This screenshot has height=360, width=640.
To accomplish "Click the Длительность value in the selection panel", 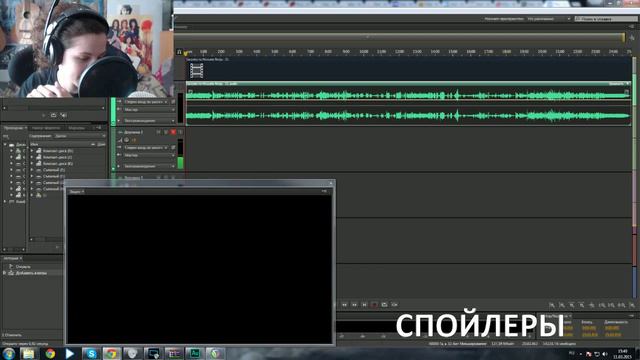I will pyautogui.click(x=612, y=328).
